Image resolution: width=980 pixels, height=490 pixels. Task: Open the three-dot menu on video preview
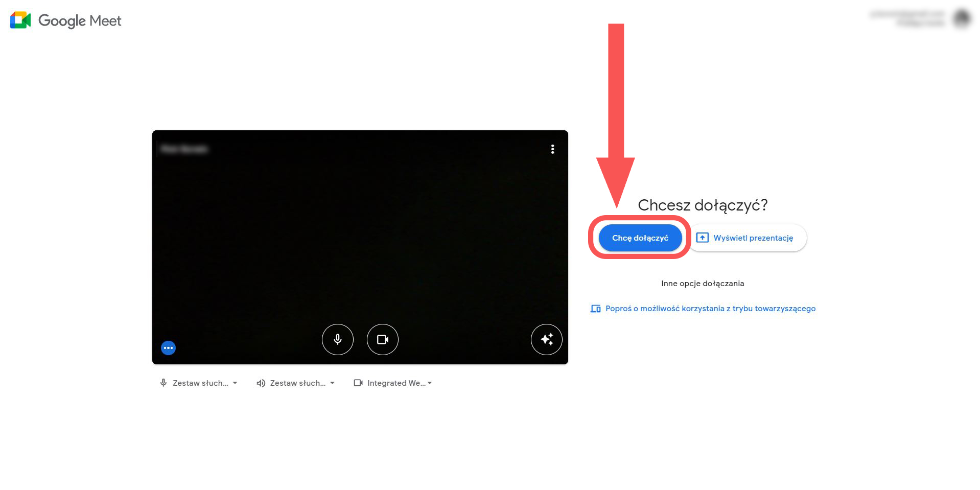click(552, 149)
